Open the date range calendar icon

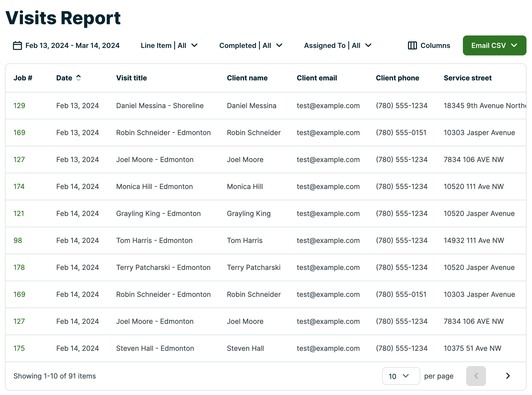tap(17, 45)
